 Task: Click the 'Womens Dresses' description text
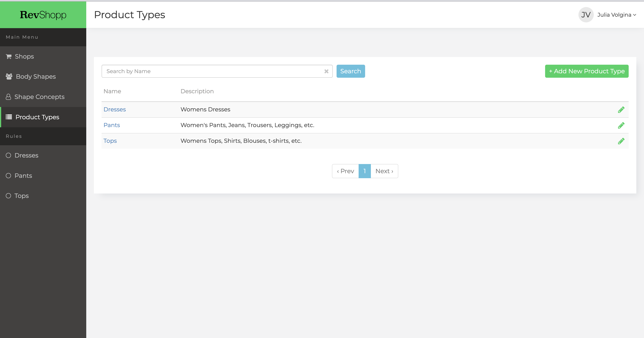pos(205,109)
